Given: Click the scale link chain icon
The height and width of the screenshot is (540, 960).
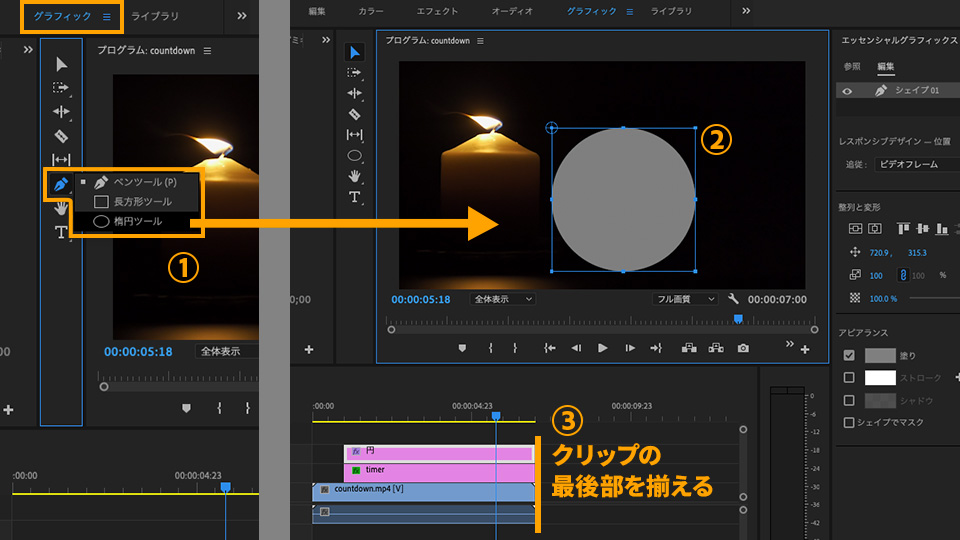Looking at the screenshot, I should 903,275.
